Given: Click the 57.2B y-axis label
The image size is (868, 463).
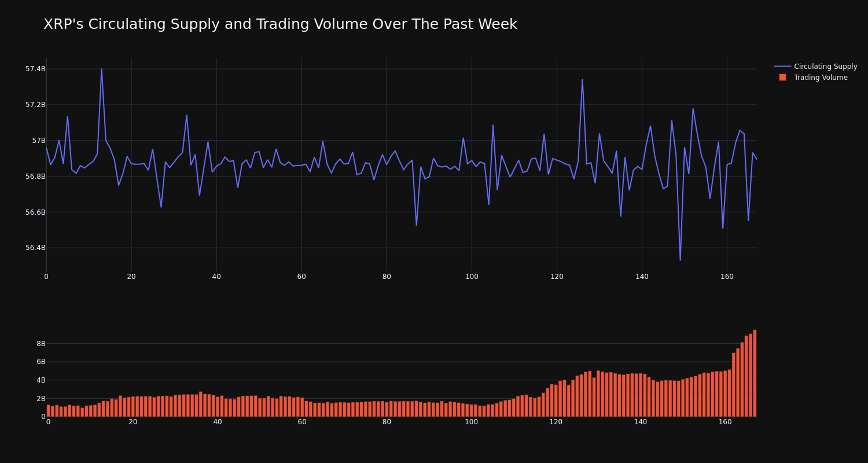Looking at the screenshot, I should pos(35,105).
